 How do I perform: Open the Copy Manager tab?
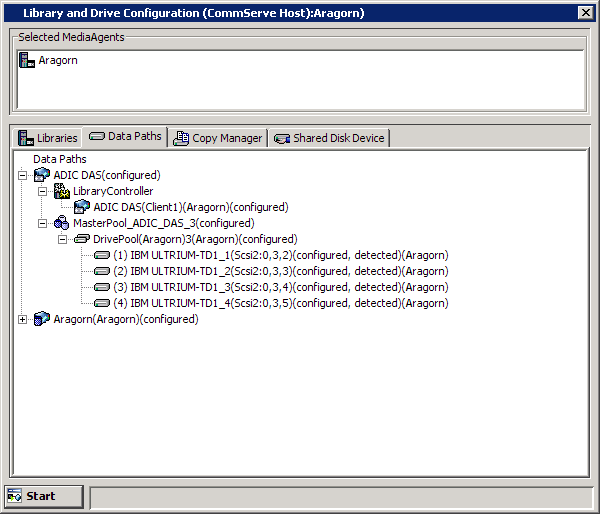coord(218,138)
